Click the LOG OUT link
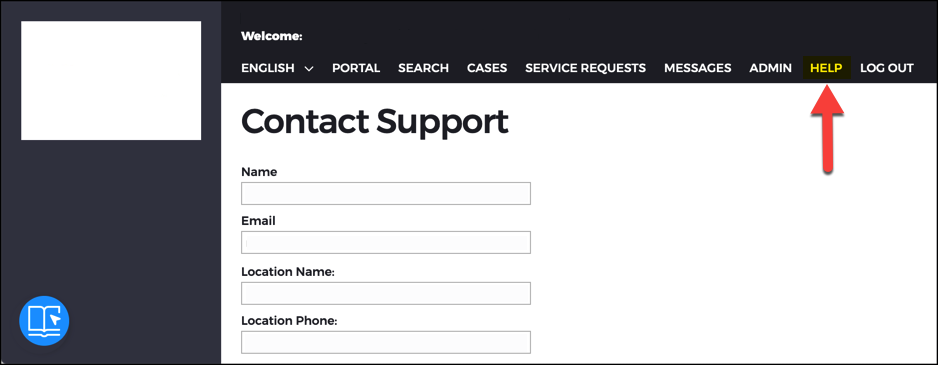Viewport: 938px width, 365px height. coord(887,68)
